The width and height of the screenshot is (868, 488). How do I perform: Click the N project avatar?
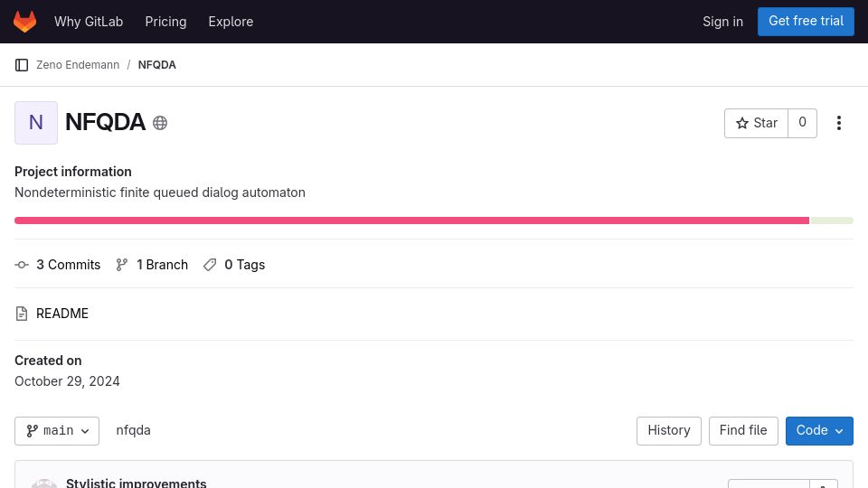click(36, 123)
